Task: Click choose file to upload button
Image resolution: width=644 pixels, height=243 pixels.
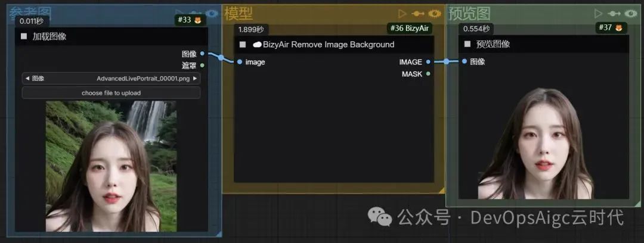Action: coord(111,93)
